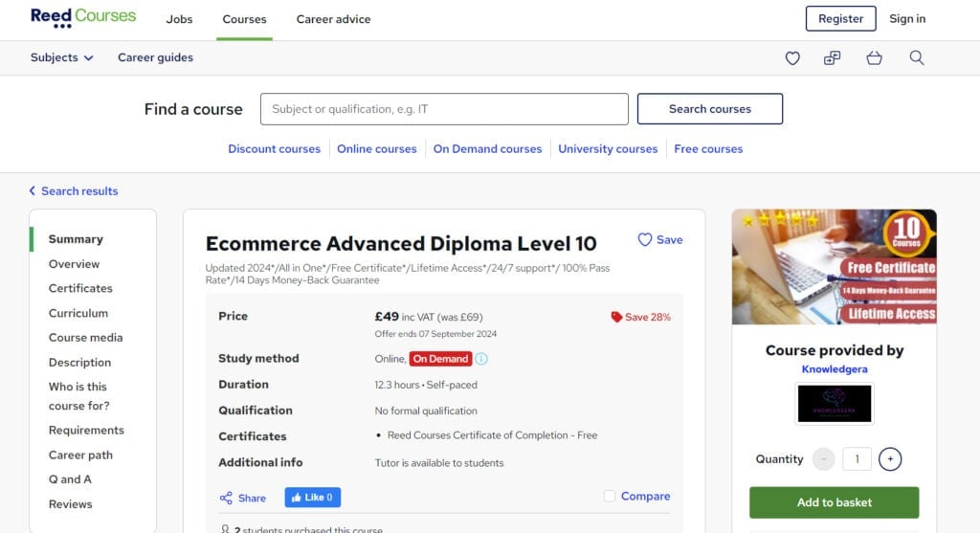Click the £49 price text
Screen dimensions: 980x533
click(x=387, y=317)
